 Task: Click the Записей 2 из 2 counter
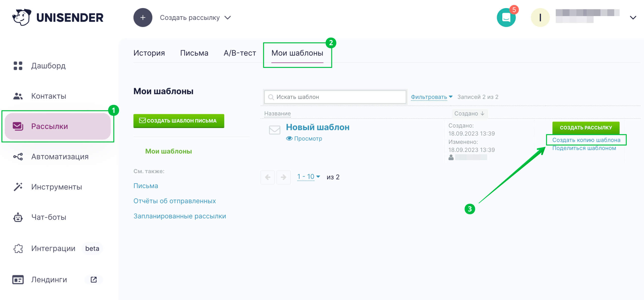coord(478,97)
